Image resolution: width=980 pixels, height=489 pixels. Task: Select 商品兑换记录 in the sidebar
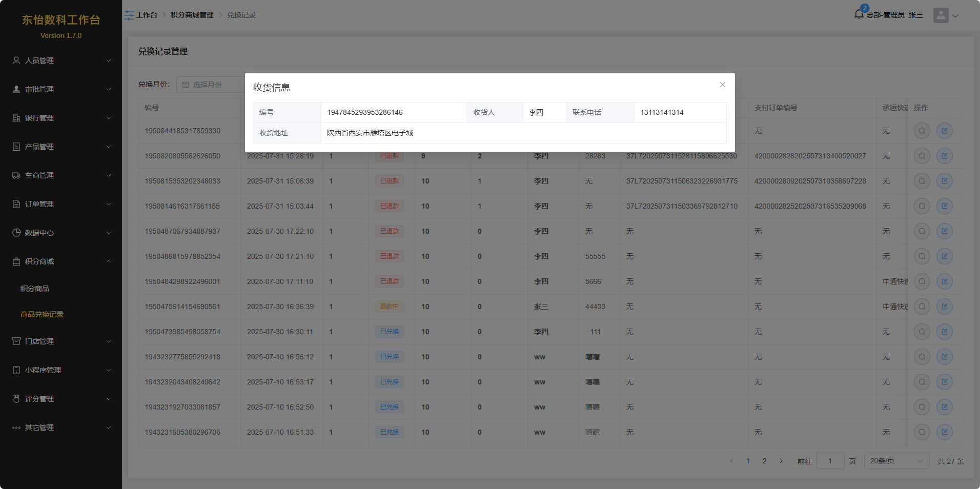[x=42, y=314]
